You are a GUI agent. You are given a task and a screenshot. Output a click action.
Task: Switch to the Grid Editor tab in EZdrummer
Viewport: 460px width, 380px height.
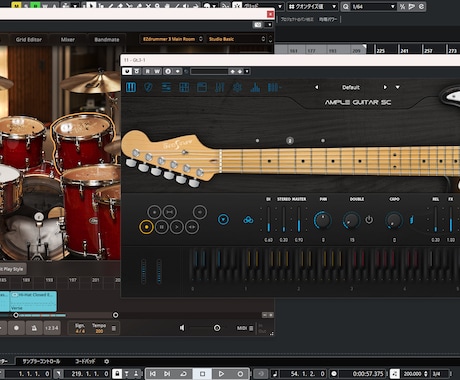(x=29, y=39)
